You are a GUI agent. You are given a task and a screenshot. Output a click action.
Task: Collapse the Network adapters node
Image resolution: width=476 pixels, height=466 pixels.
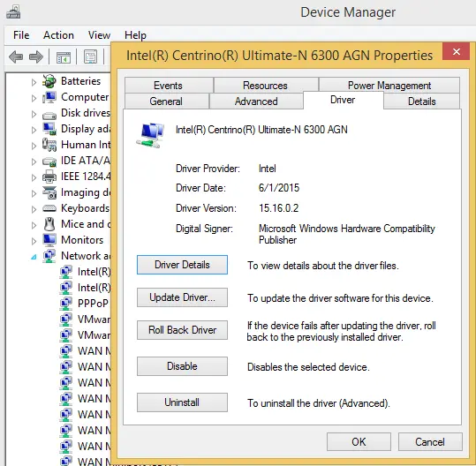coord(34,257)
